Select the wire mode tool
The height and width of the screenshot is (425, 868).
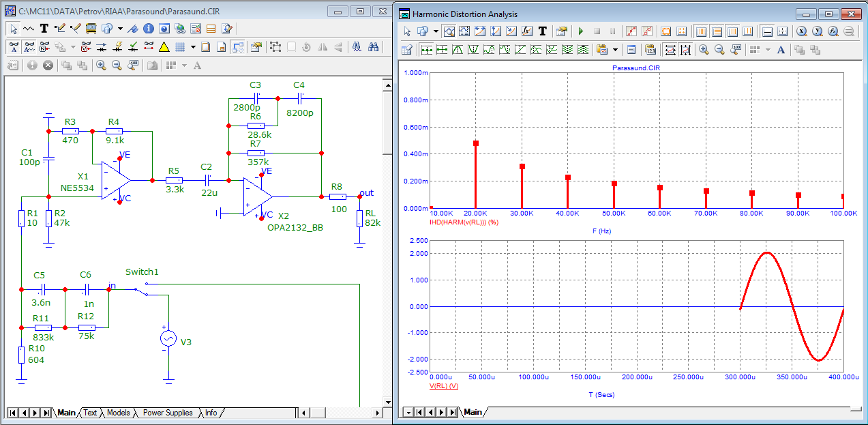pos(59,29)
